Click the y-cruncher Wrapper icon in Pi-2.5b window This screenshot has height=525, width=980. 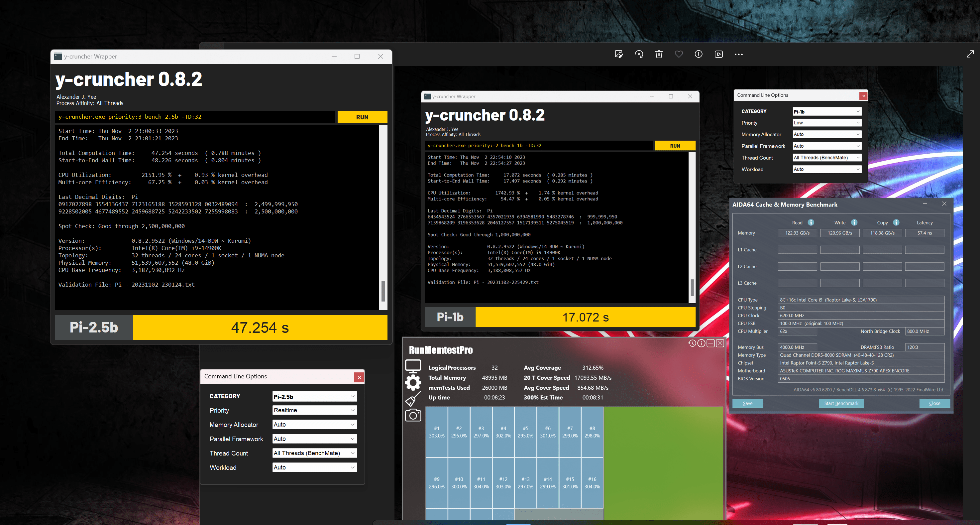[x=58, y=56]
